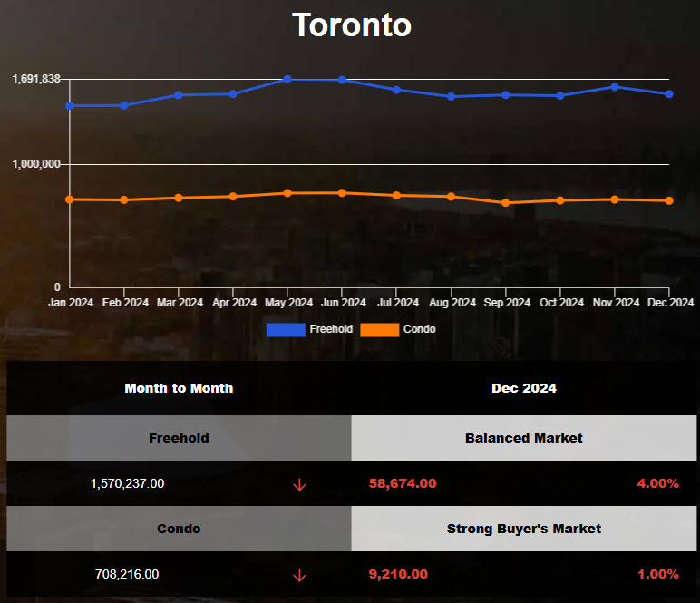
Task: Select the Freehold data point for Aug 2024
Action: [x=452, y=96]
